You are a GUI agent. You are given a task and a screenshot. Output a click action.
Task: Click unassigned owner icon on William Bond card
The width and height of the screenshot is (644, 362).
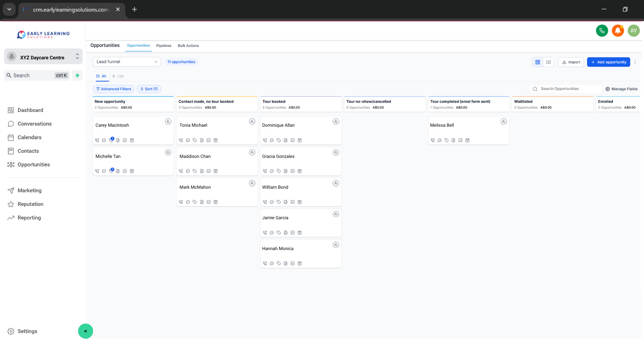336,183
